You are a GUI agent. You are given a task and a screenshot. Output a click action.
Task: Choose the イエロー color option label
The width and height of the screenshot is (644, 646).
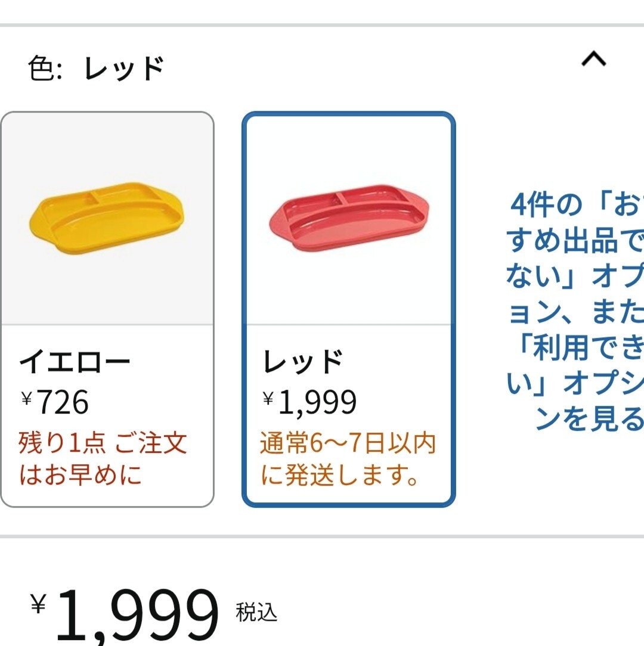(x=75, y=361)
